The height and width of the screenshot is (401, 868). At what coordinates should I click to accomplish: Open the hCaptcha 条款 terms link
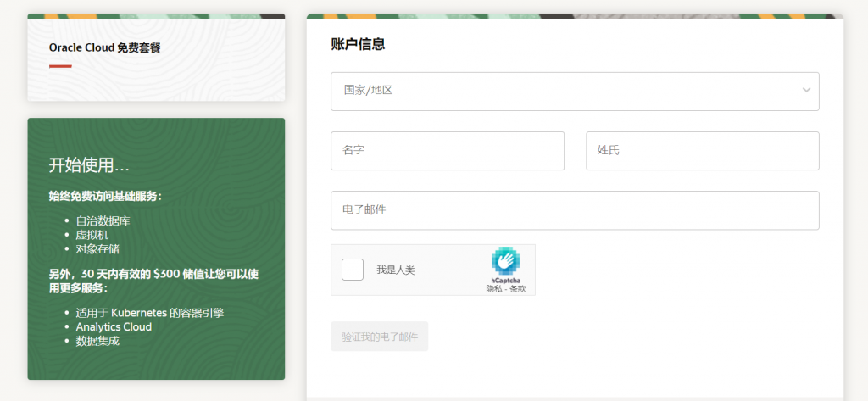(x=518, y=288)
